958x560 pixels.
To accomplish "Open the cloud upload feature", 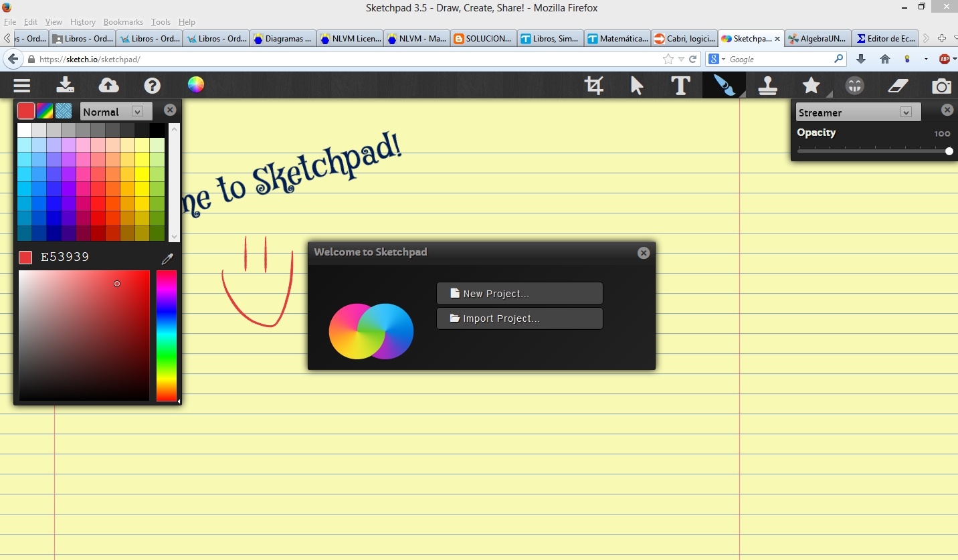I will (108, 86).
